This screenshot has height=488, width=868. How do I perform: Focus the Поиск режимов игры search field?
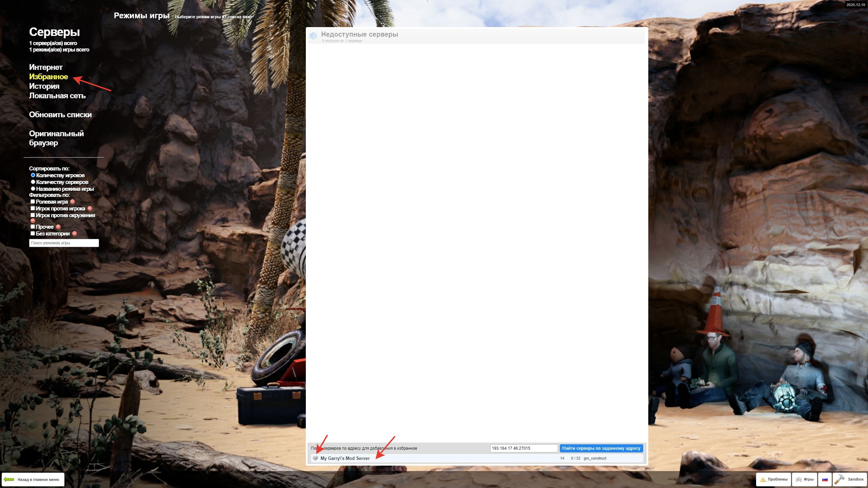[x=64, y=243]
